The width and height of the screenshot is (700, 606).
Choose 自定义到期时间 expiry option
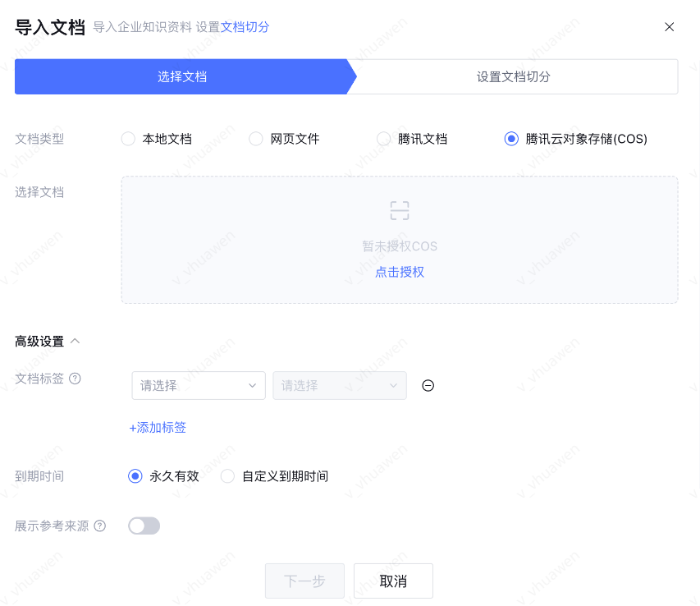(x=228, y=476)
